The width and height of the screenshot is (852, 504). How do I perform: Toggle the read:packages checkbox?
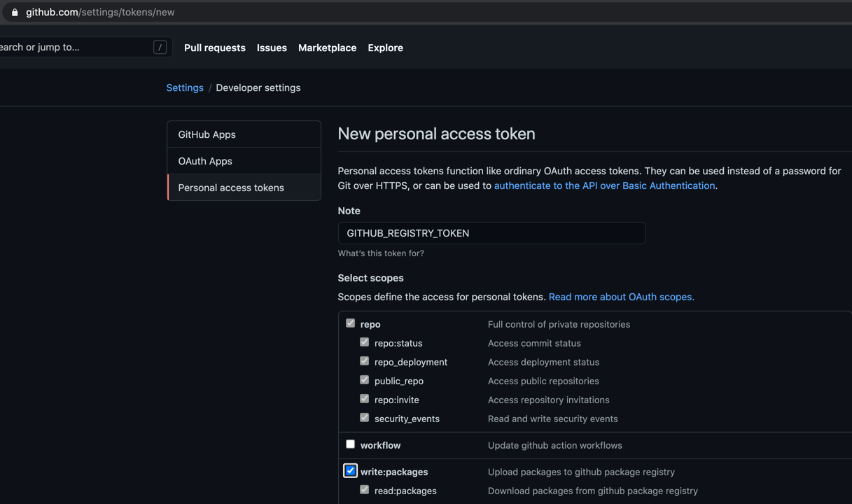coord(364,490)
